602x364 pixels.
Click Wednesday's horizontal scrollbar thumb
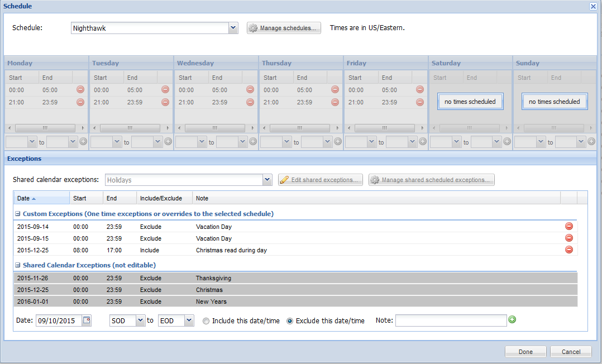point(214,128)
